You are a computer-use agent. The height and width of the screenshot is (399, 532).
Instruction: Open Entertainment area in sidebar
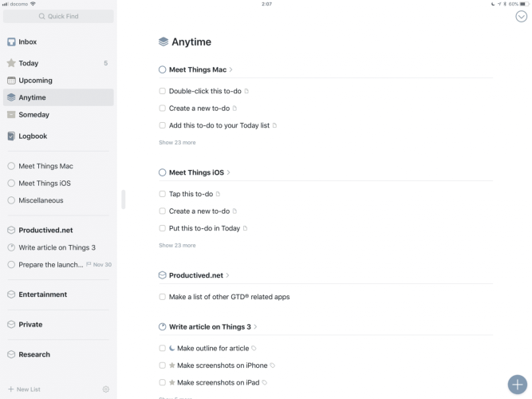pyautogui.click(x=58, y=294)
